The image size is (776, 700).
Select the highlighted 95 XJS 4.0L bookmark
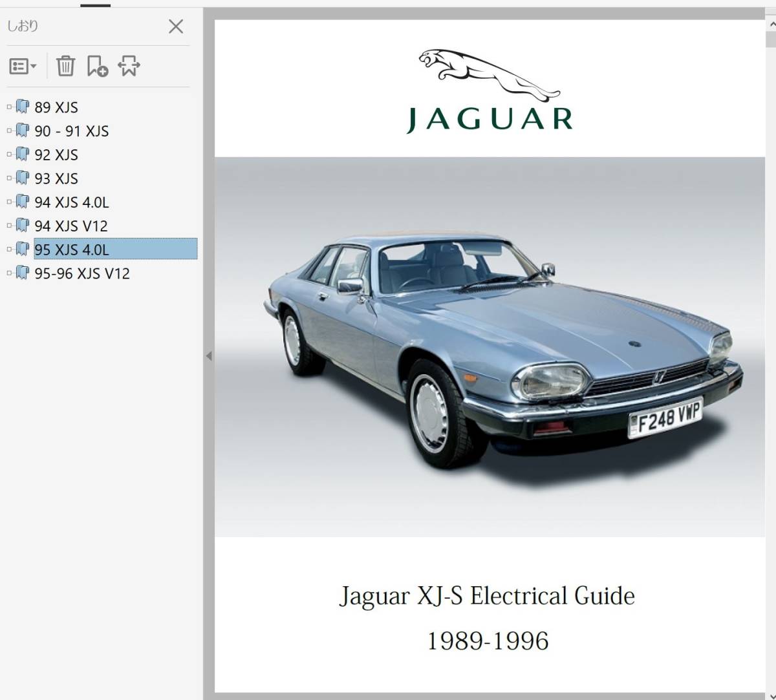[116, 249]
